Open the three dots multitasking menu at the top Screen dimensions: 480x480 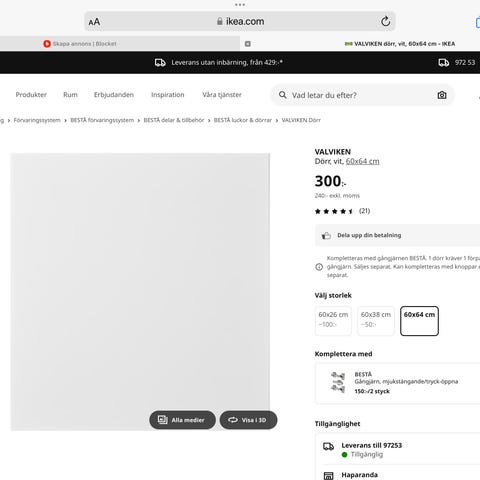(x=240, y=5)
